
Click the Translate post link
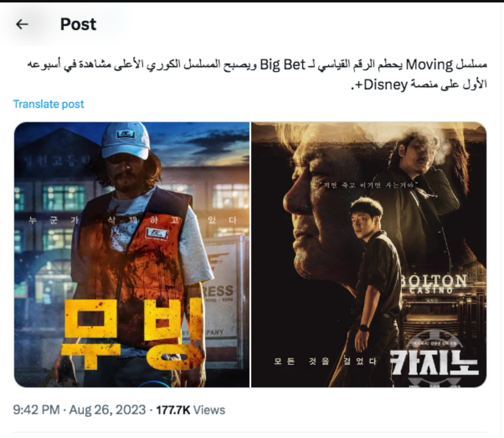pyautogui.click(x=49, y=104)
